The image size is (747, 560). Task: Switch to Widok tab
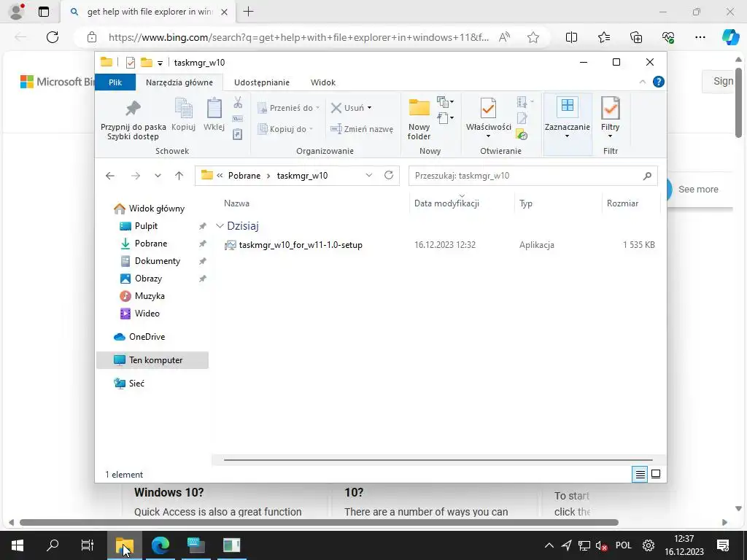323,82
